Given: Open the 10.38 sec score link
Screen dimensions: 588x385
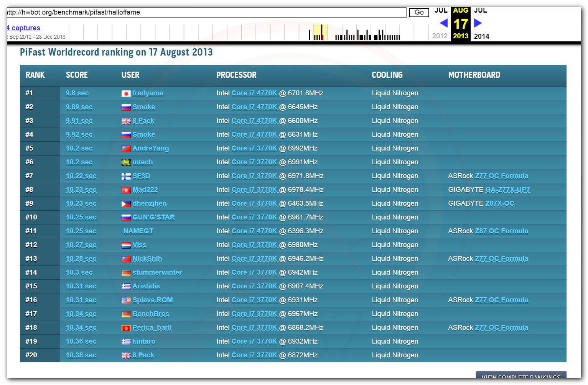Looking at the screenshot, I should tap(81, 355).
